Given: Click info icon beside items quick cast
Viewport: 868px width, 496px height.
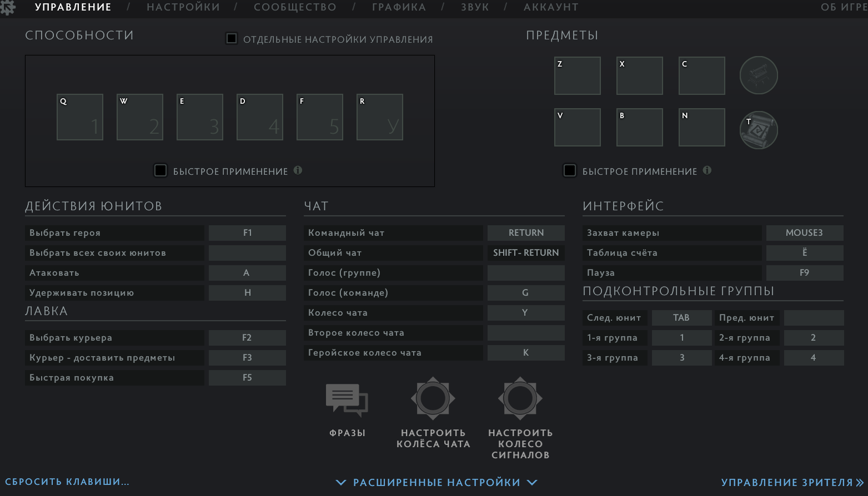Looking at the screenshot, I should click(707, 170).
